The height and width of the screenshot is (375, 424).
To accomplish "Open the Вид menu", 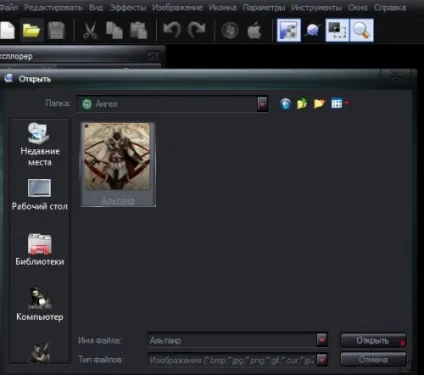I will [x=96, y=7].
